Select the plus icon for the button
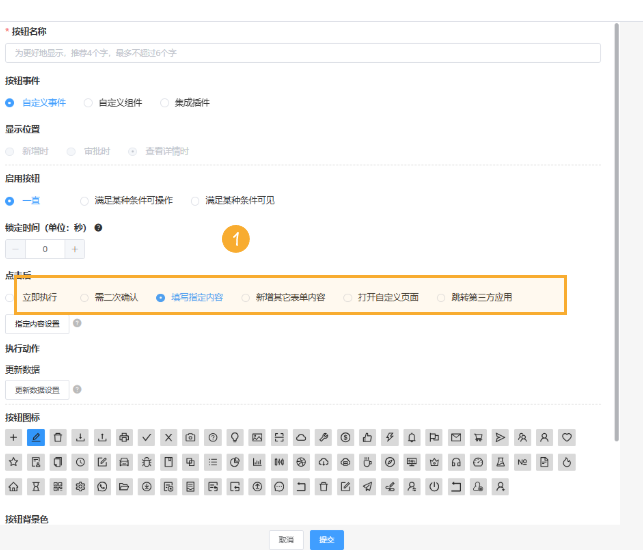The height and width of the screenshot is (550, 643). [14, 438]
